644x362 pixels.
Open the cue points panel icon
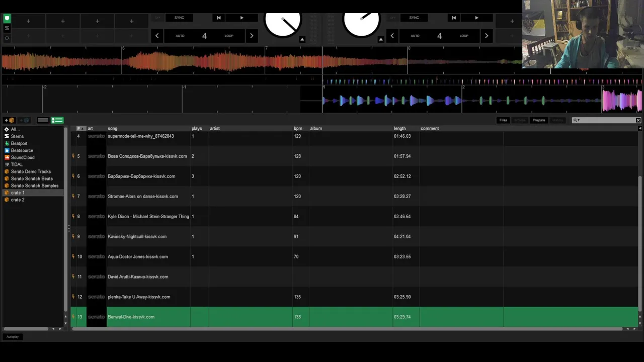click(7, 19)
